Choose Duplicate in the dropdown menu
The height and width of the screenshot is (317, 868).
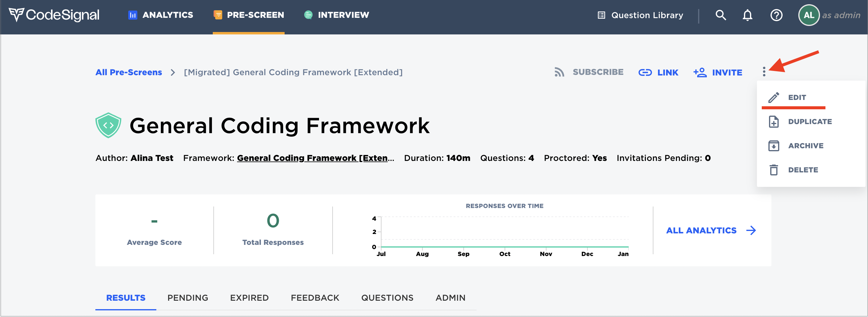(x=809, y=121)
